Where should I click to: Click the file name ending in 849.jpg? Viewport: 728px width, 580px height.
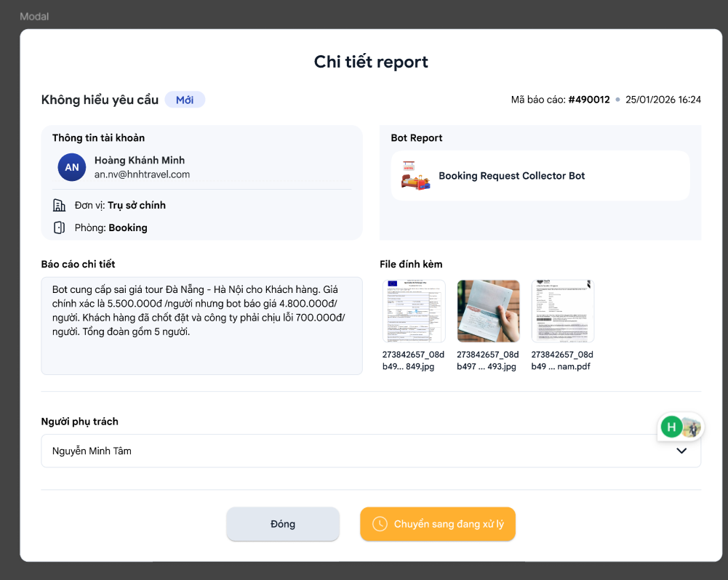point(414,361)
